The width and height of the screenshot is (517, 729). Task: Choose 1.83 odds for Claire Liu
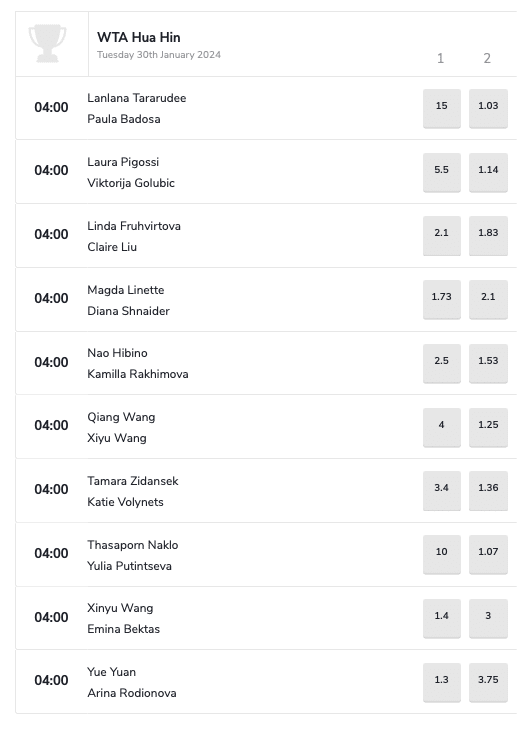tap(488, 236)
